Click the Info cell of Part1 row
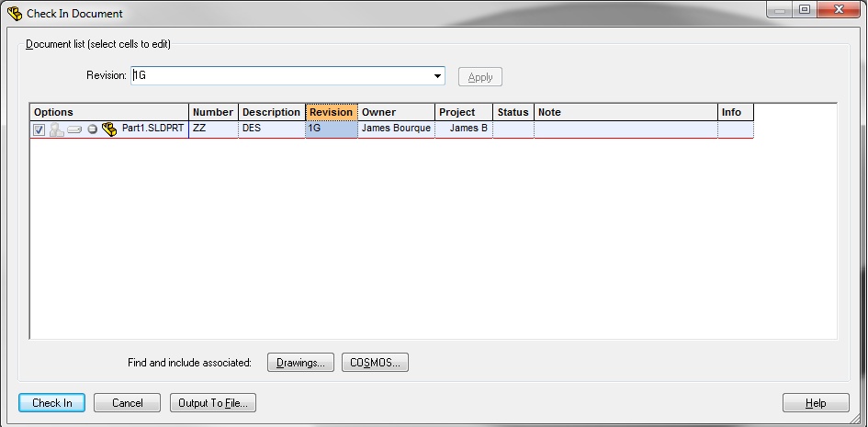 [736, 129]
